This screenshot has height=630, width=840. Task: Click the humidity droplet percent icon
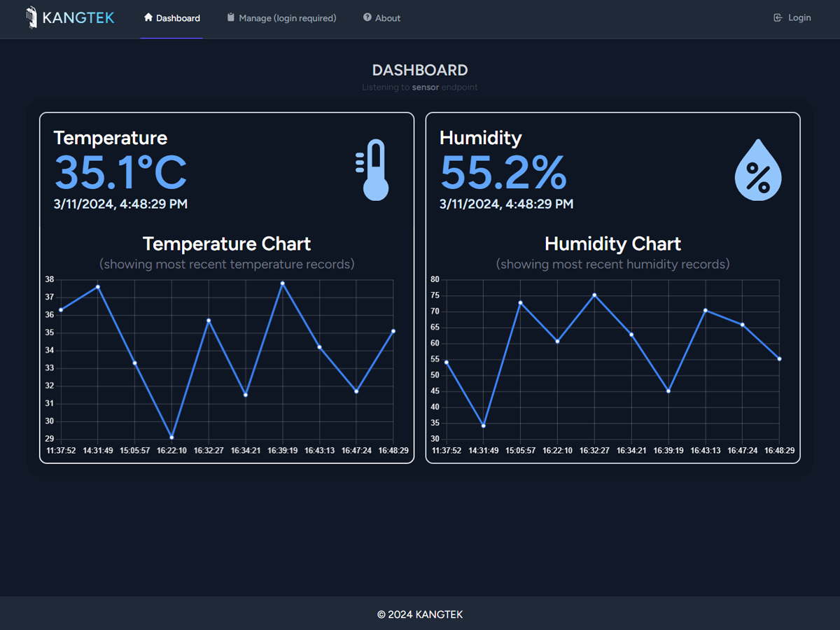pos(757,170)
